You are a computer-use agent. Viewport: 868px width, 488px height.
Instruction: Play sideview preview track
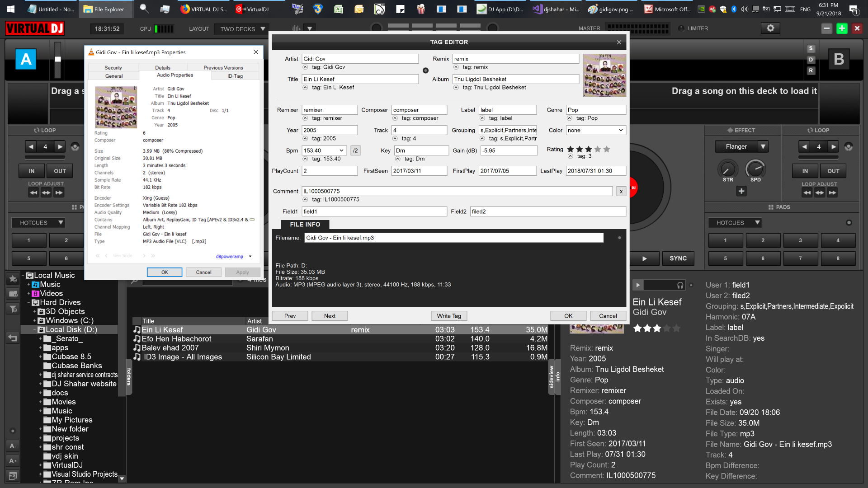[637, 285]
